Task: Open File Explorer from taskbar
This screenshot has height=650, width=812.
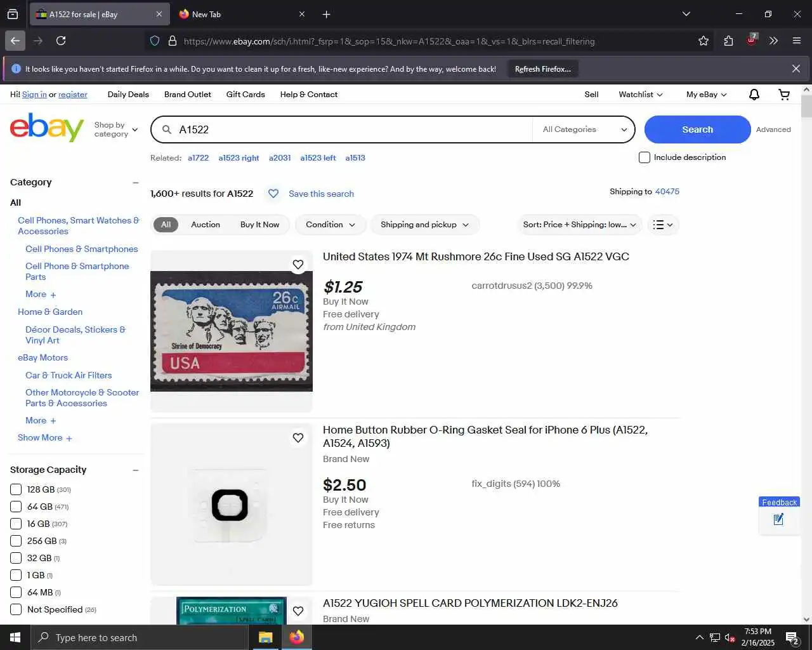Action: 266,637
